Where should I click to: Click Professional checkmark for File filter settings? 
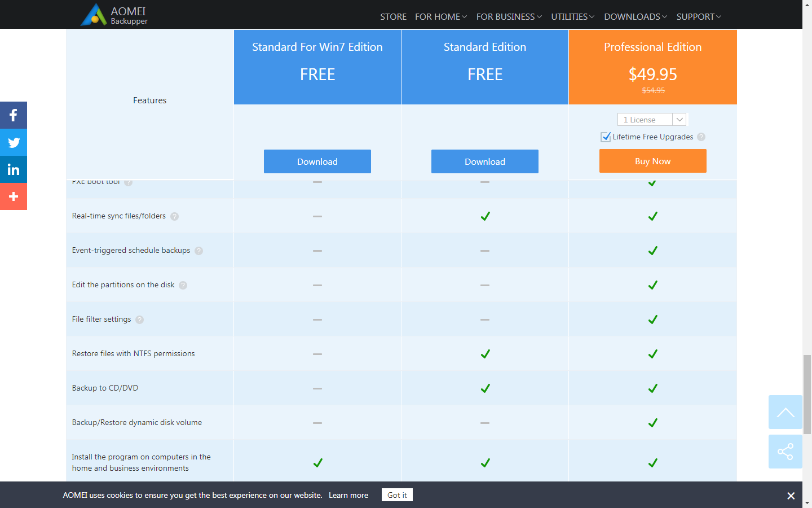point(653,319)
